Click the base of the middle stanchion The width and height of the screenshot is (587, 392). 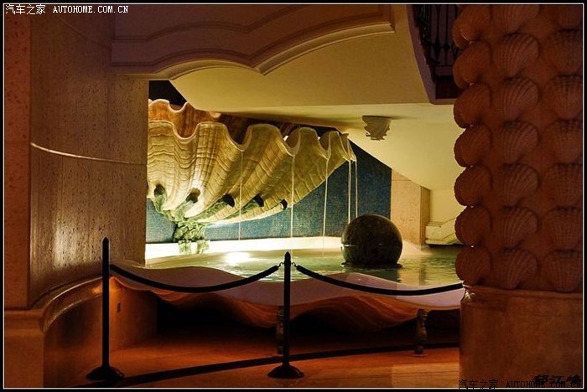[286, 370]
